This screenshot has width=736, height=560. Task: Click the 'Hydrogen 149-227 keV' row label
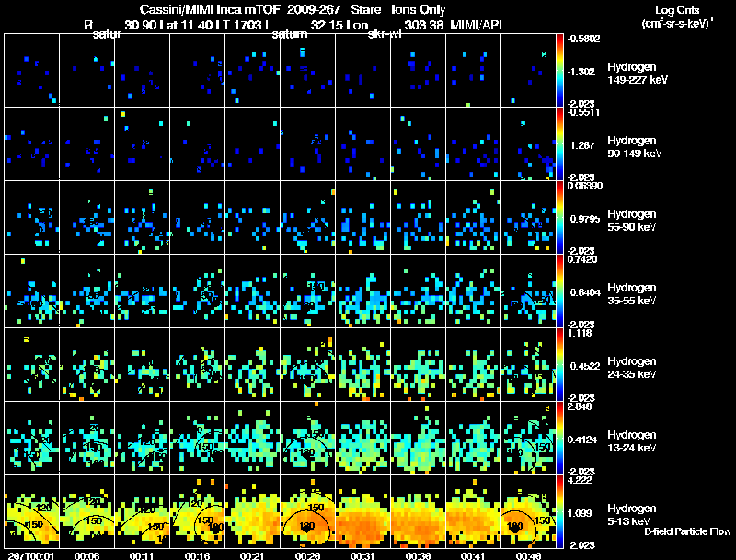pos(637,74)
